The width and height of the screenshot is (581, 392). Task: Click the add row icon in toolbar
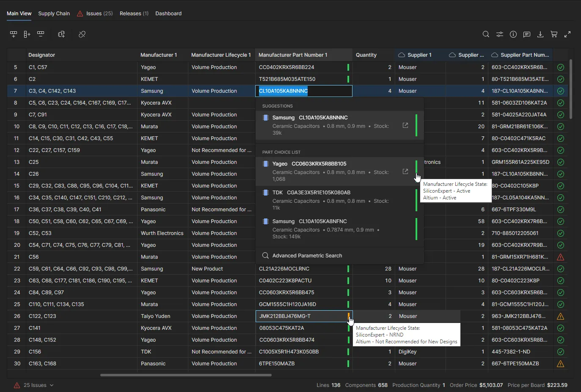click(14, 34)
